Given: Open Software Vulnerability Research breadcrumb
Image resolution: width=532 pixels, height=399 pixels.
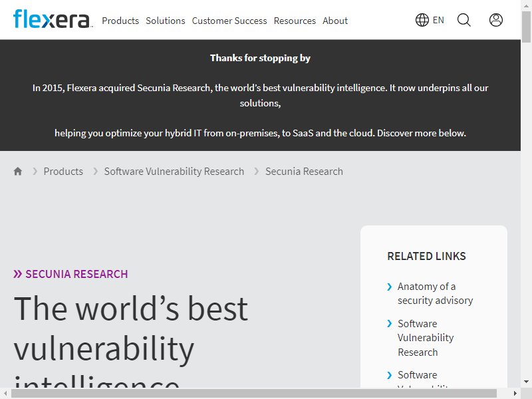Looking at the screenshot, I should [174, 172].
